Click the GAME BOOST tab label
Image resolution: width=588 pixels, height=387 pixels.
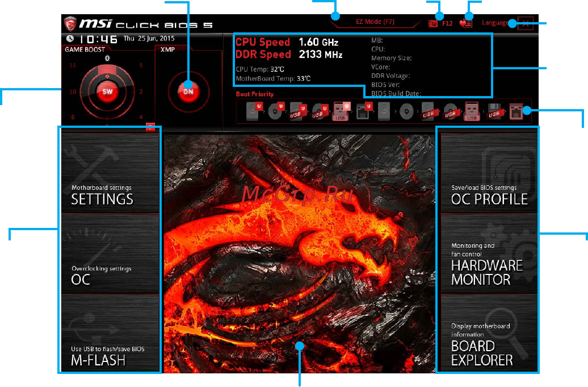click(x=85, y=49)
